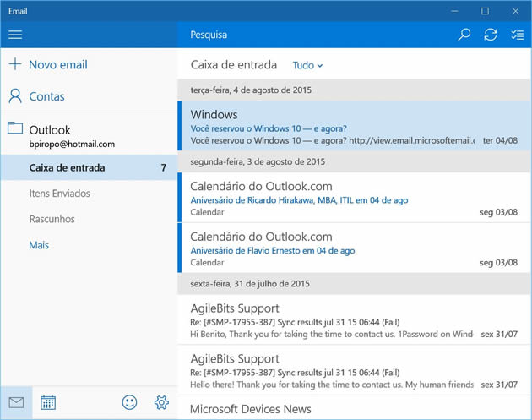Open the Aniversário de Flavio Ernesto email

(354, 248)
